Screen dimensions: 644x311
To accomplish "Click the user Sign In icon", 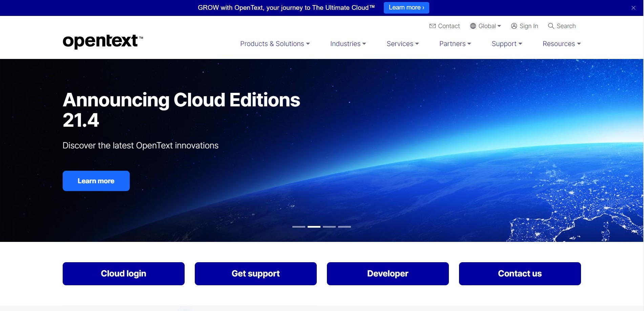I will [514, 26].
